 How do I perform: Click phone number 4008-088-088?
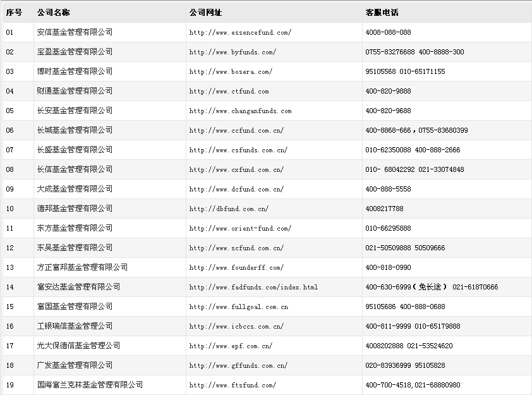[388, 33]
